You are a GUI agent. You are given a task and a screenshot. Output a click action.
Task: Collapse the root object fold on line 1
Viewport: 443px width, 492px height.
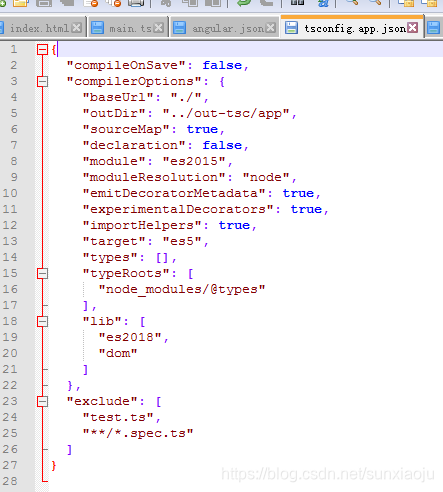click(x=42, y=50)
